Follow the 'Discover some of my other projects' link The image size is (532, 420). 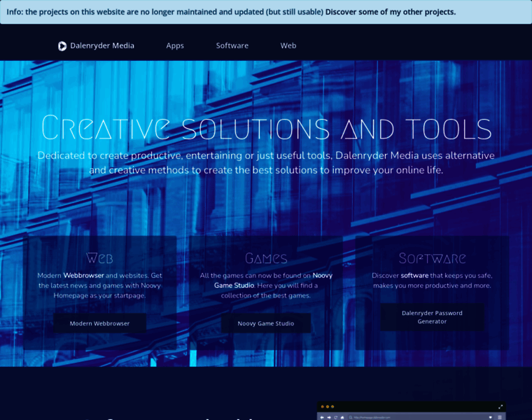click(391, 12)
